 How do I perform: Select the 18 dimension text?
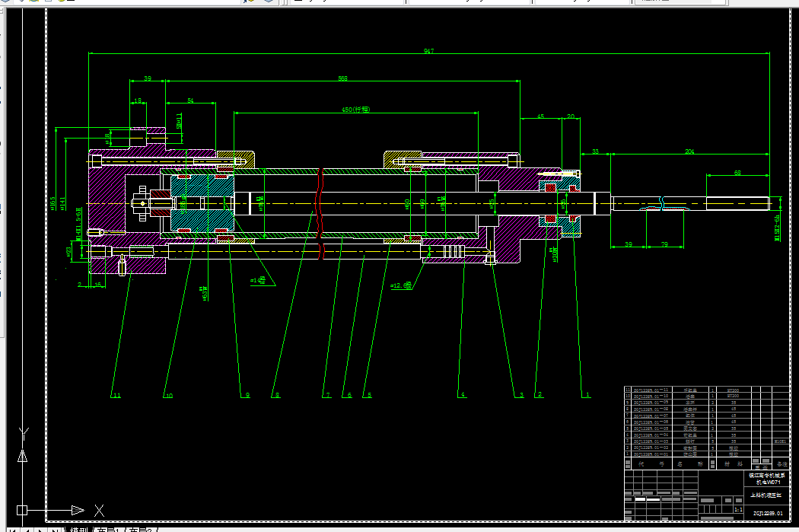pyautogui.click(x=138, y=101)
